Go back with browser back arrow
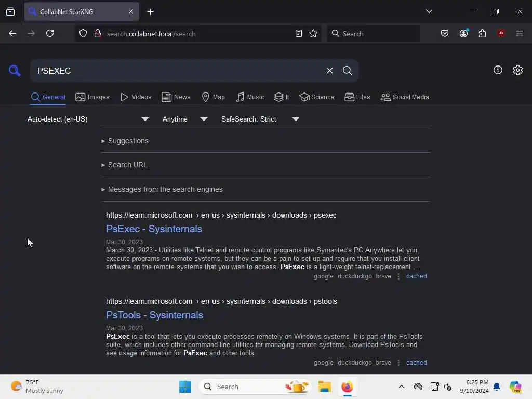Viewport: 532px width, 399px height. pos(12,33)
